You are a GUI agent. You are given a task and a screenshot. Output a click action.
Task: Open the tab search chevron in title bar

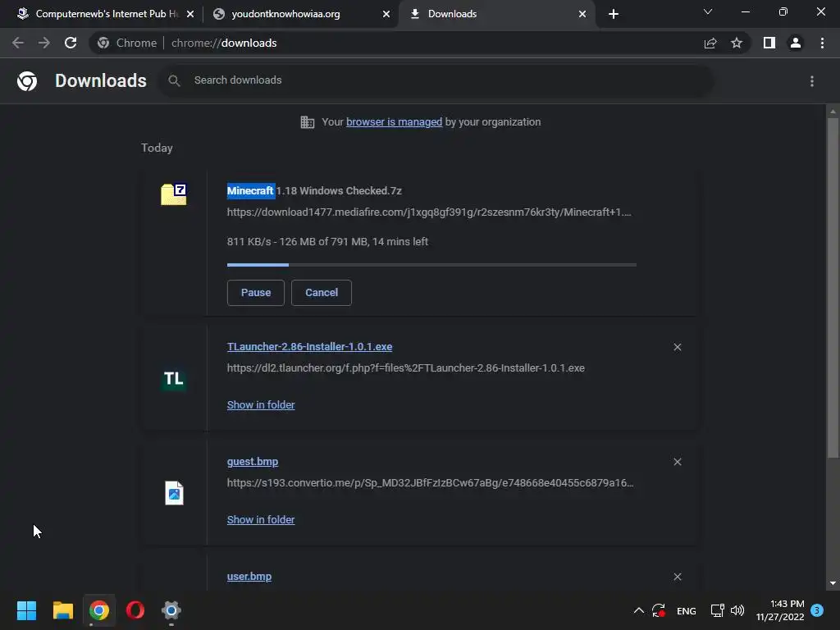tap(708, 11)
